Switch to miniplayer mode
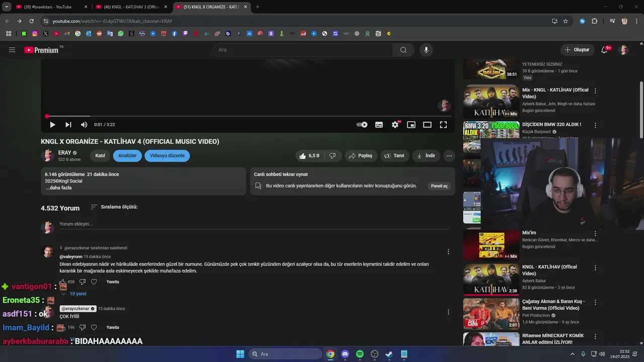The width and height of the screenshot is (644, 362). 411,125
